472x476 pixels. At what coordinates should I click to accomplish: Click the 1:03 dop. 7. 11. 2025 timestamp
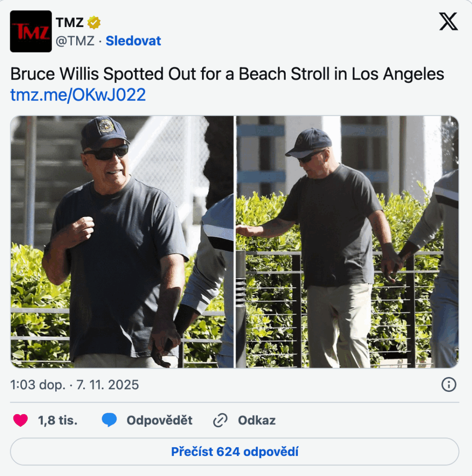pyautogui.click(x=75, y=384)
